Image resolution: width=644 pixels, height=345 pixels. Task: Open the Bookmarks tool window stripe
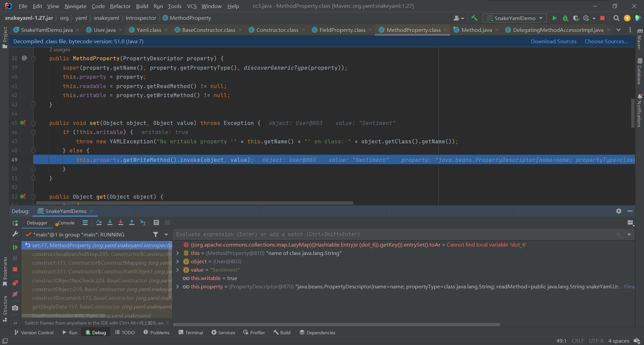pos(5,271)
